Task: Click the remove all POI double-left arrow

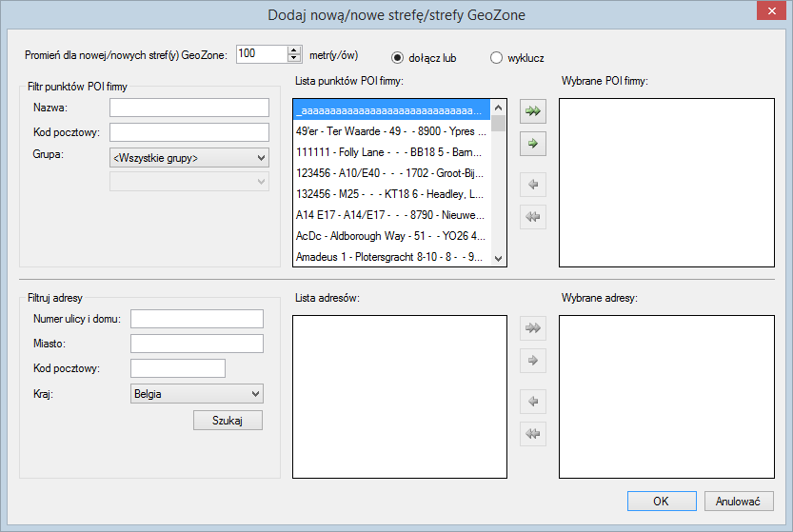Action: click(533, 217)
